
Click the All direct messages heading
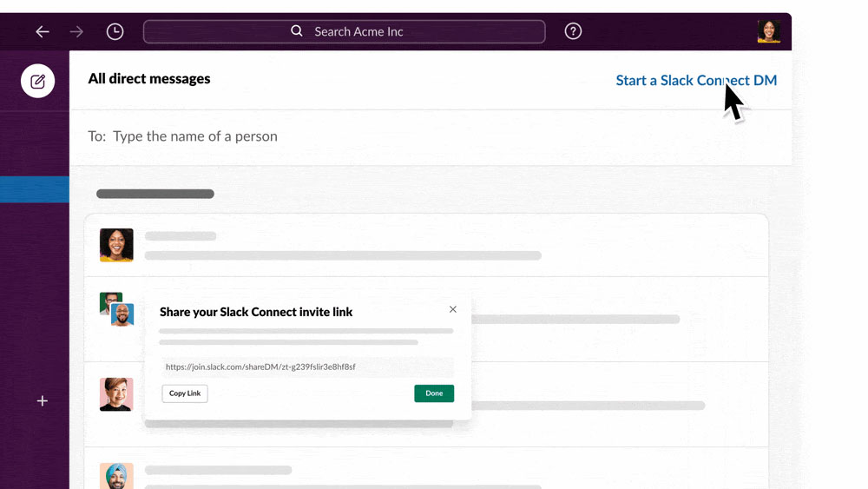[x=149, y=79]
